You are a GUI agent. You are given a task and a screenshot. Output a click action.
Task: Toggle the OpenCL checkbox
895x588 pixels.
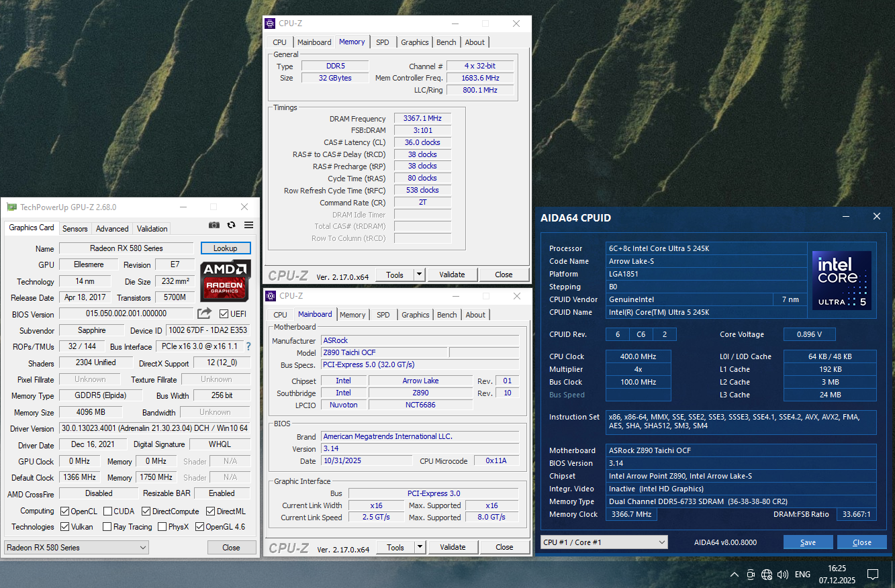click(x=65, y=511)
